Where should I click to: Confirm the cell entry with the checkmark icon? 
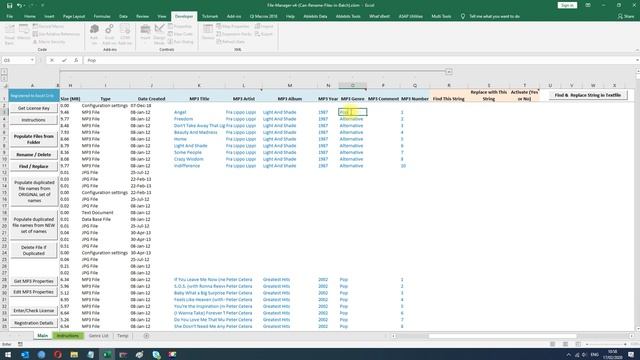coord(64,60)
